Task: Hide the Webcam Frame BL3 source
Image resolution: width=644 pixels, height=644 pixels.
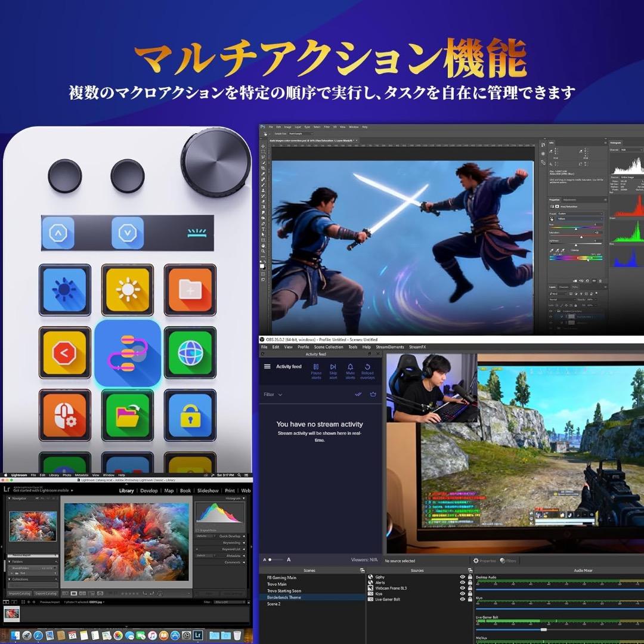Action: coord(463,588)
